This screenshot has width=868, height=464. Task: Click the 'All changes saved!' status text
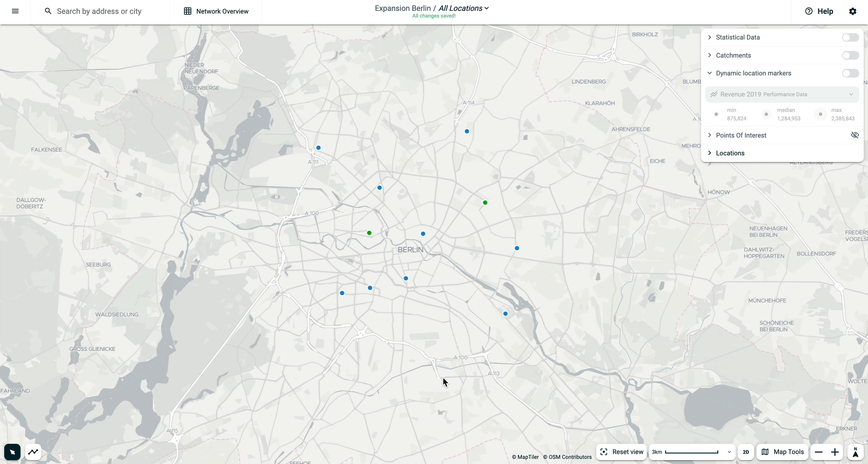(434, 16)
